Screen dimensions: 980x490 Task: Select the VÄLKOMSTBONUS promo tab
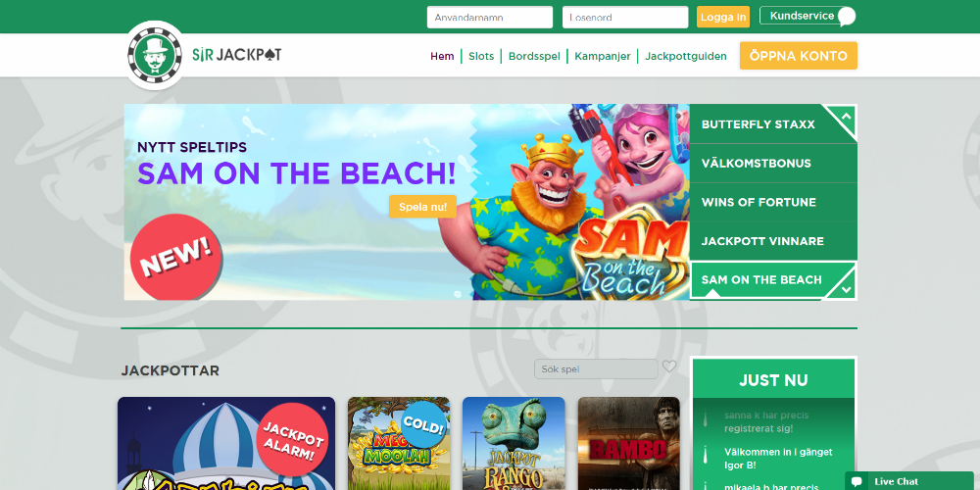773,163
